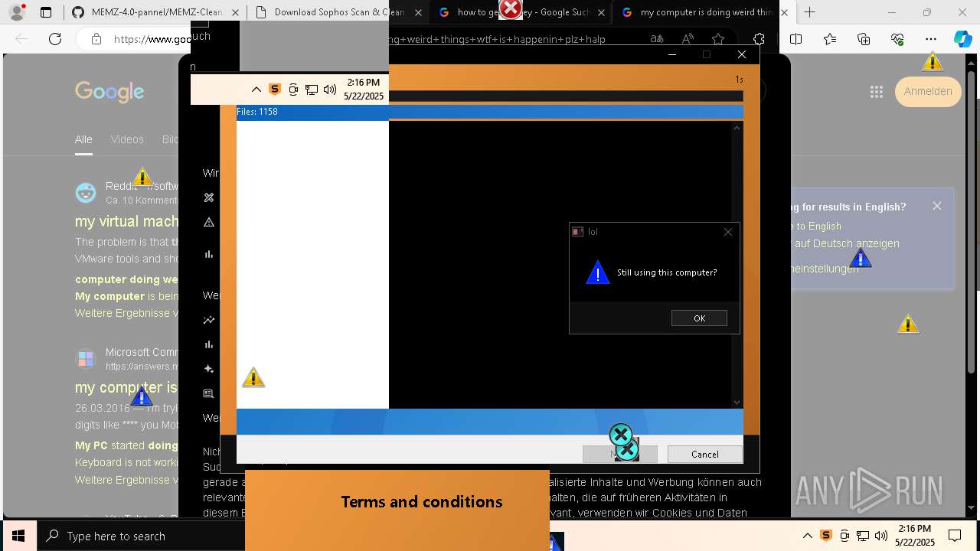Screen dimensions: 980x551
Task: Open the Google apps grid
Action: coord(877,92)
